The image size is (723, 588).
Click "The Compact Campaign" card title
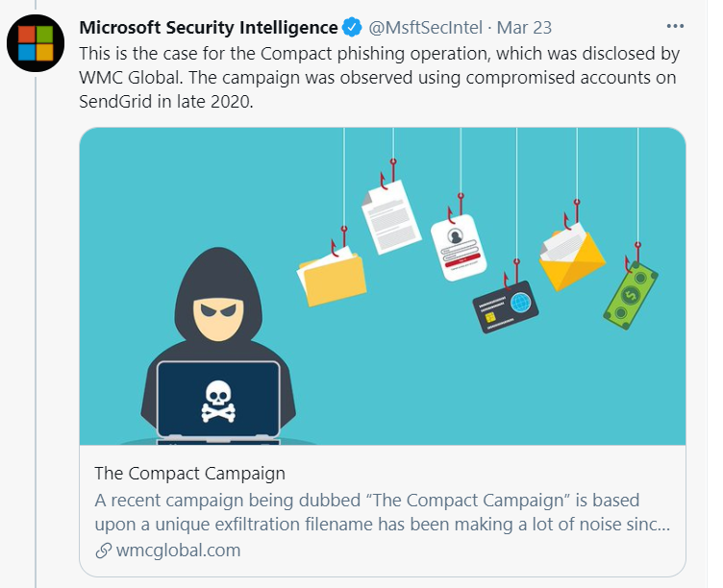[x=189, y=474]
